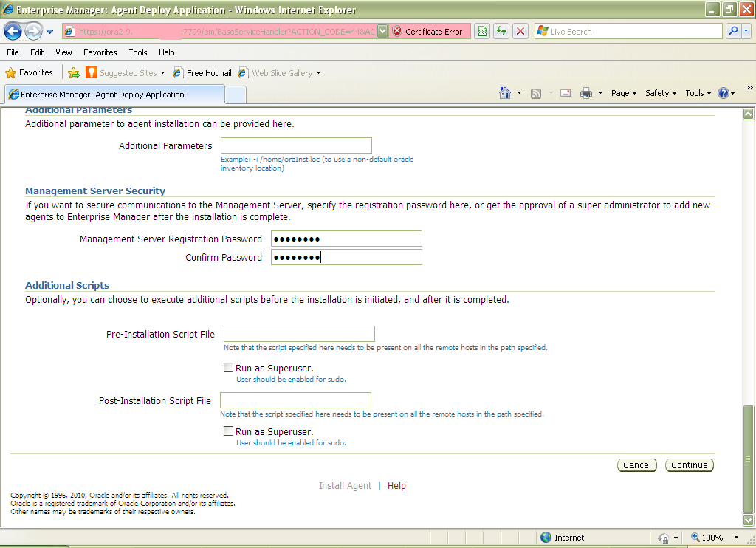Click the Cancel button
The width and height of the screenshot is (756, 548).
click(637, 465)
